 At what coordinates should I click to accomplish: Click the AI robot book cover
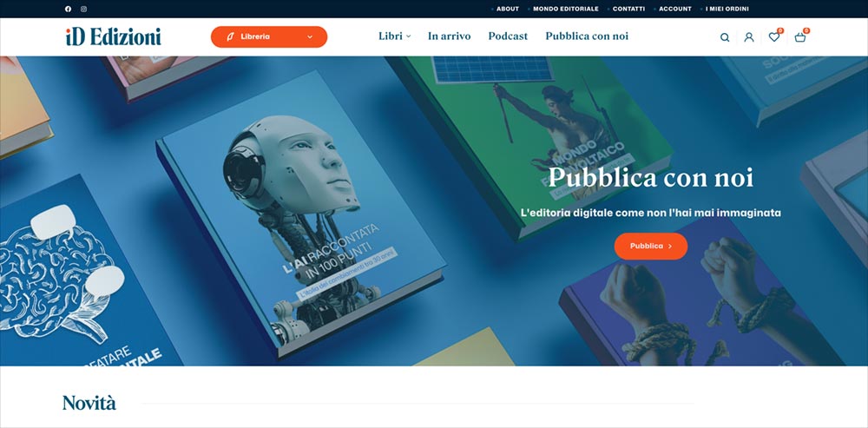tap(300, 214)
